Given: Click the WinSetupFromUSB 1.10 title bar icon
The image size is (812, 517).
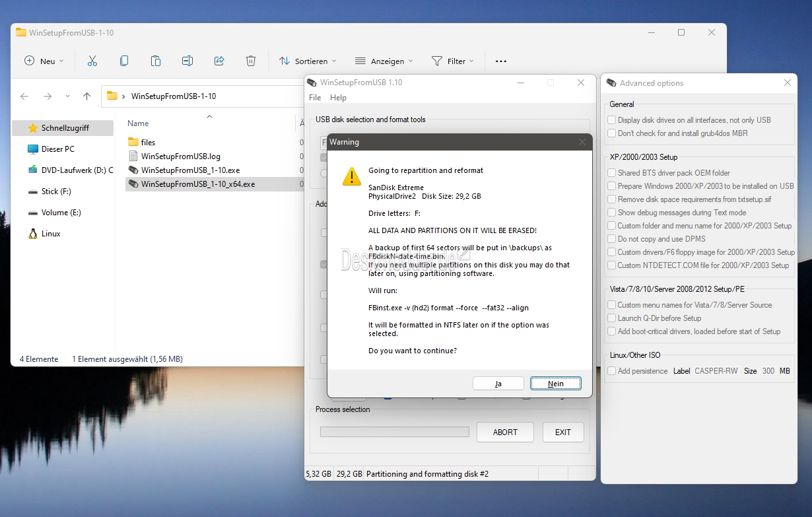Looking at the screenshot, I should coord(312,83).
